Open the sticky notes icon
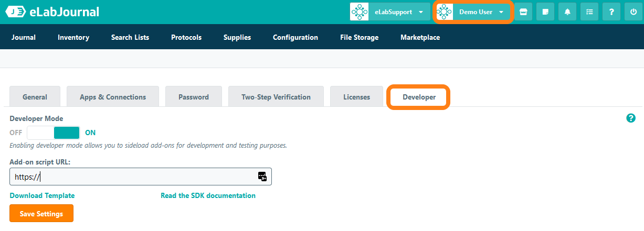The image size is (644, 231). pyautogui.click(x=545, y=12)
